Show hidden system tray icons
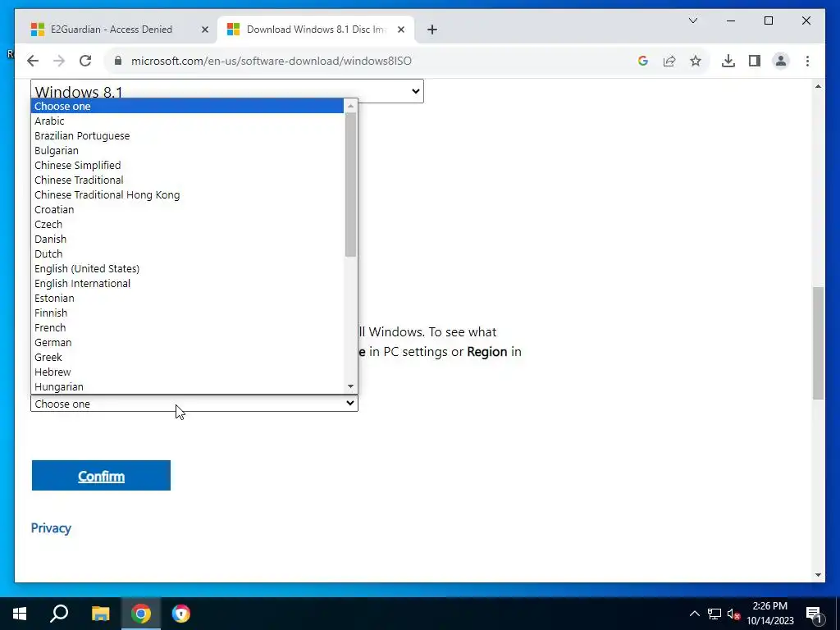840x630 pixels. coord(694,614)
